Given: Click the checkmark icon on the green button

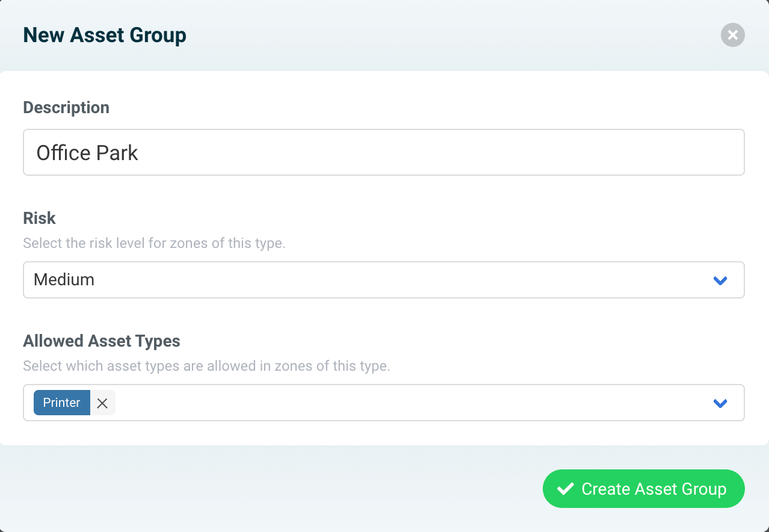Looking at the screenshot, I should tap(564, 489).
